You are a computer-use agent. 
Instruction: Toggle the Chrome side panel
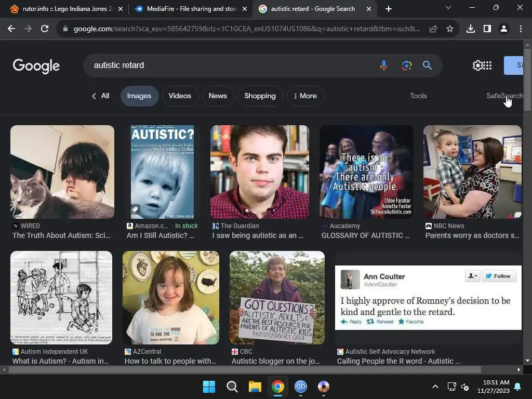click(487, 29)
